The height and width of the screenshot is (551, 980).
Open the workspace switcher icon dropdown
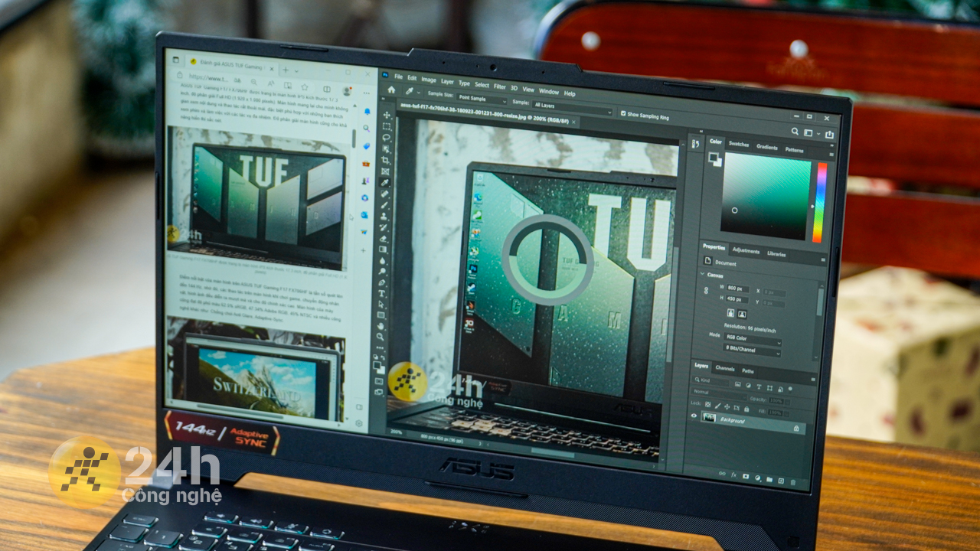click(x=811, y=133)
